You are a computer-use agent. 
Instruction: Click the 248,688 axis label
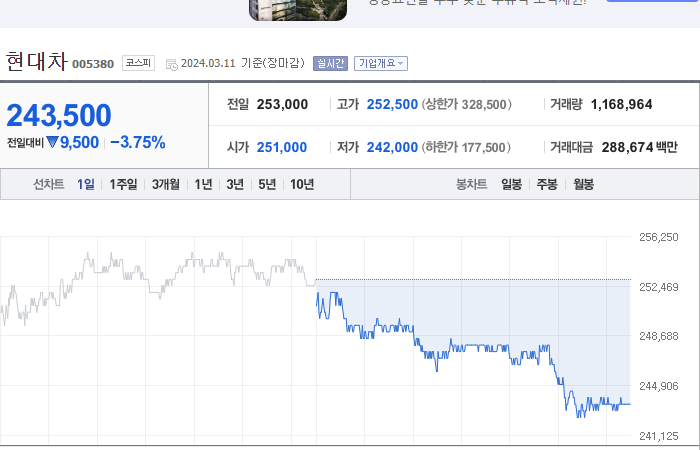click(658, 336)
